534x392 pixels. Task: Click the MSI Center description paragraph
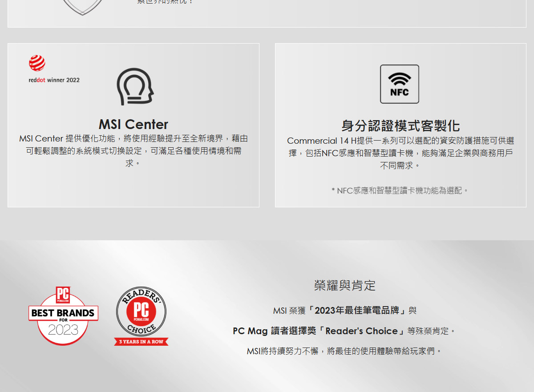click(x=133, y=151)
